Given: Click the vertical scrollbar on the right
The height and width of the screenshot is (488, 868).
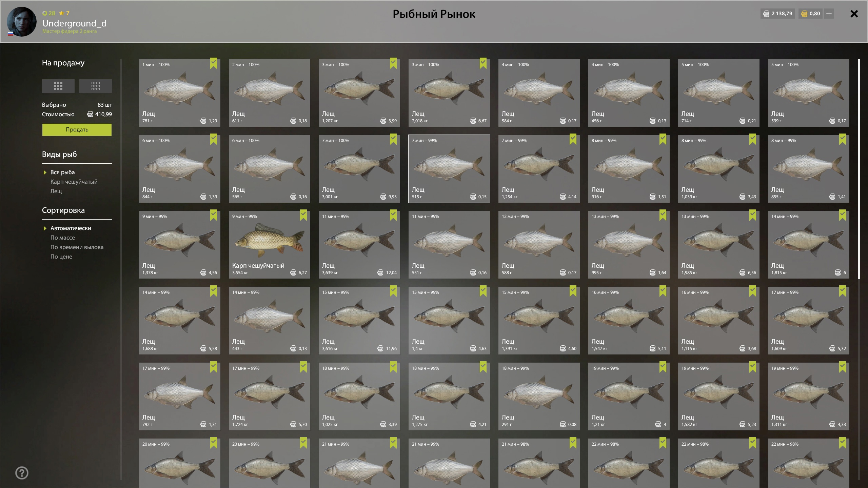Looking at the screenshot, I should coord(859,169).
